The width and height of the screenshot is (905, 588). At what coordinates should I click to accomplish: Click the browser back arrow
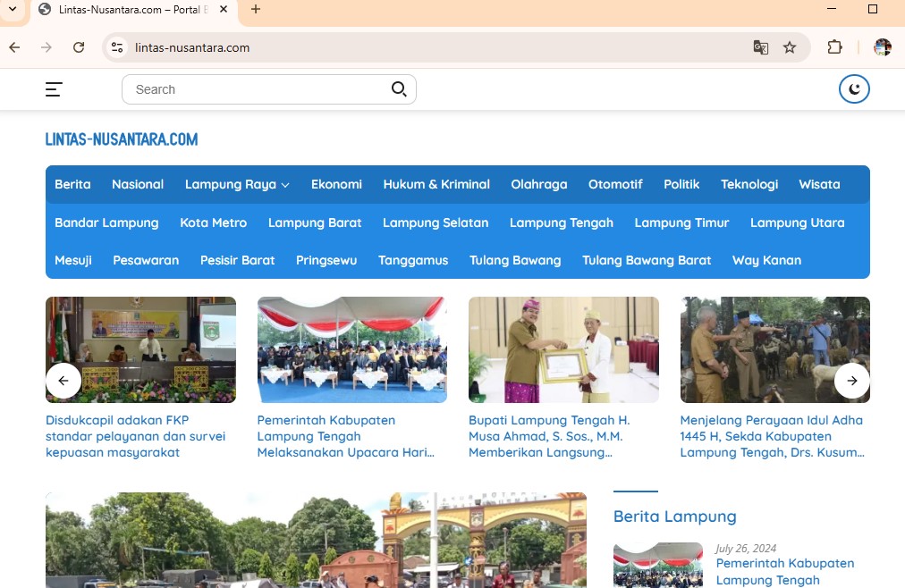(x=14, y=47)
